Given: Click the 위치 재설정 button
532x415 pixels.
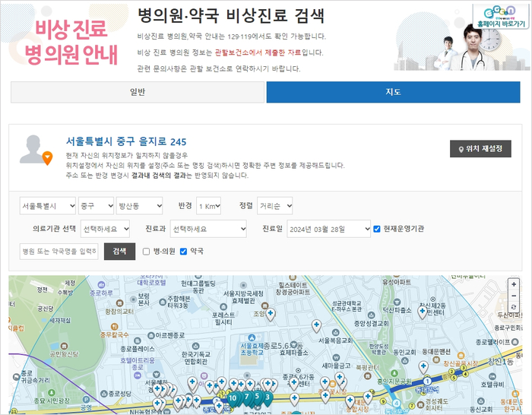Looking at the screenshot, I should point(480,149).
